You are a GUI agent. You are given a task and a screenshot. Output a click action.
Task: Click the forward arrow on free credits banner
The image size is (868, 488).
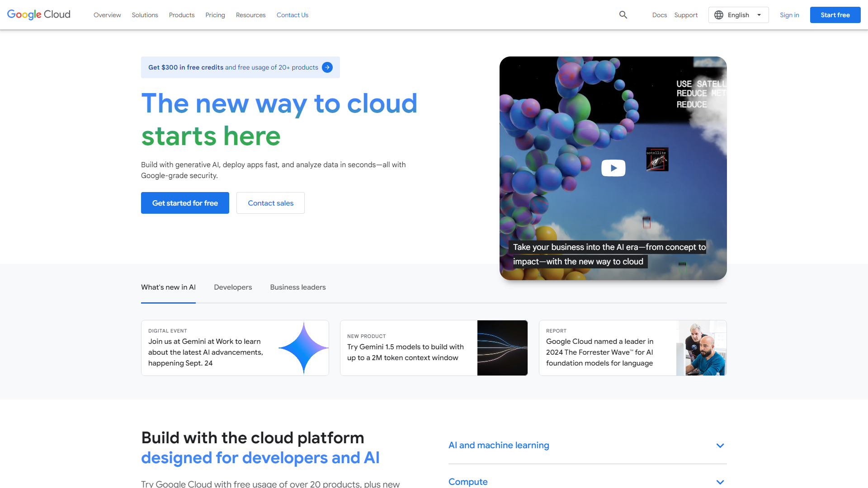point(327,67)
